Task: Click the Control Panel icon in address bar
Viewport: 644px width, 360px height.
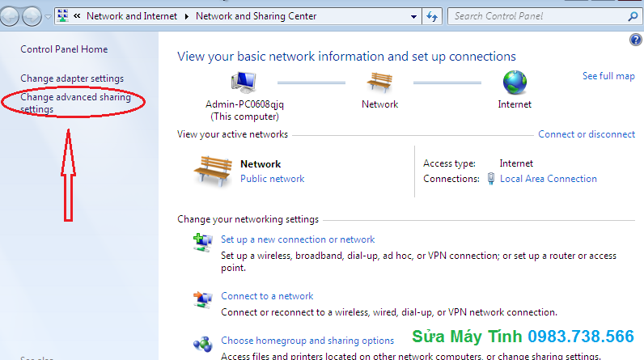Action: click(62, 16)
